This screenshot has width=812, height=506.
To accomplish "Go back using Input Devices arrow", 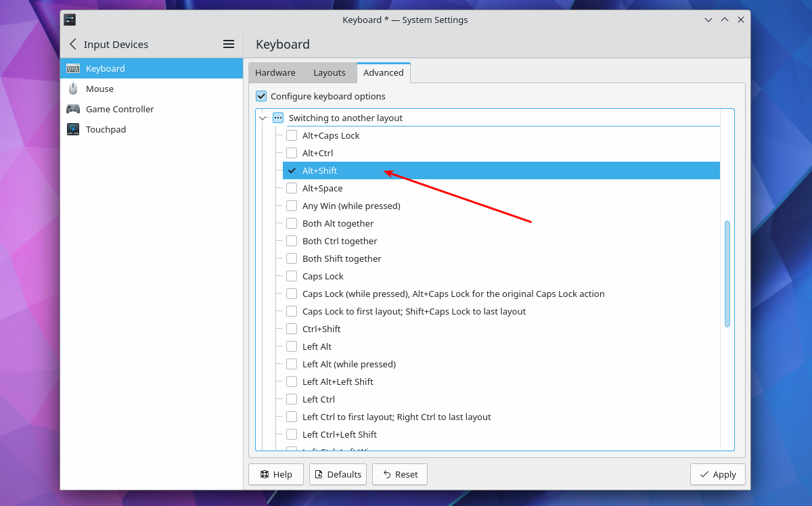I will point(73,44).
